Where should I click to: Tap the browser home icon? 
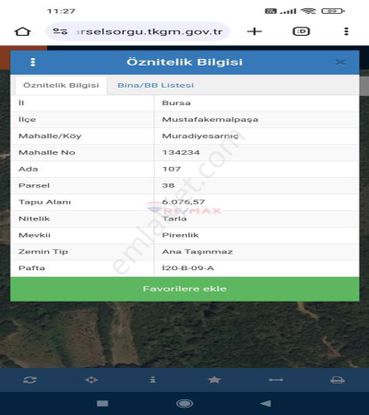coord(23,32)
